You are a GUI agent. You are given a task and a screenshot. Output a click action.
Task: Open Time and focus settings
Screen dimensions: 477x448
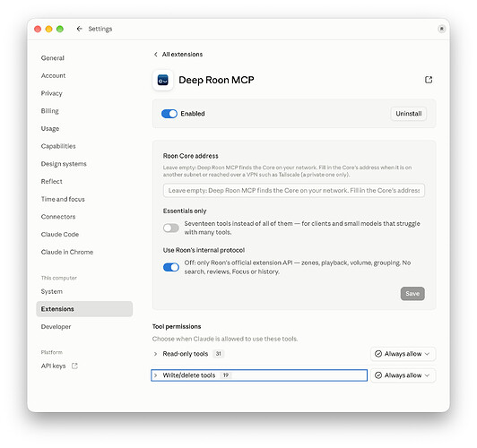(x=63, y=199)
